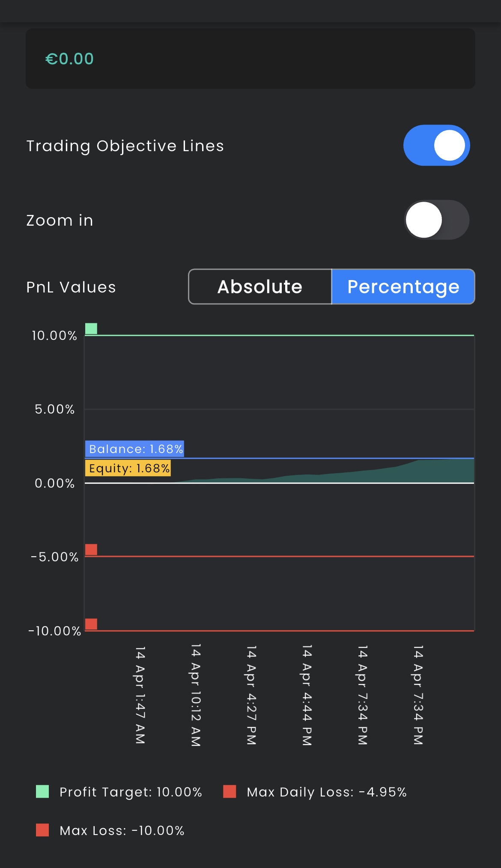Image resolution: width=501 pixels, height=868 pixels.
Task: Switch PnL Values to Absolute
Action: pyautogui.click(x=260, y=286)
